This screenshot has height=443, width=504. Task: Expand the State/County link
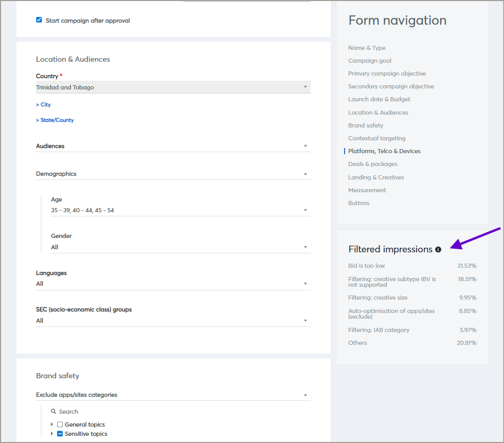[55, 120]
